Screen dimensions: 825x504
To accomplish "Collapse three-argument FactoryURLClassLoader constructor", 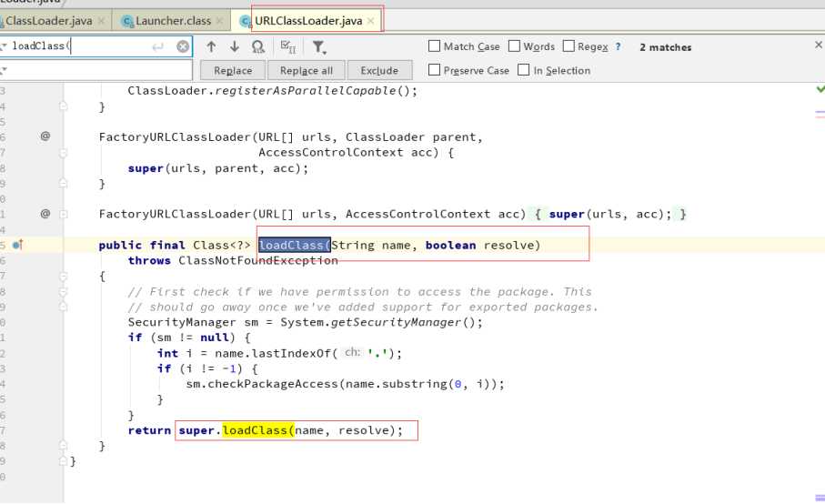I will pyautogui.click(x=63, y=153).
